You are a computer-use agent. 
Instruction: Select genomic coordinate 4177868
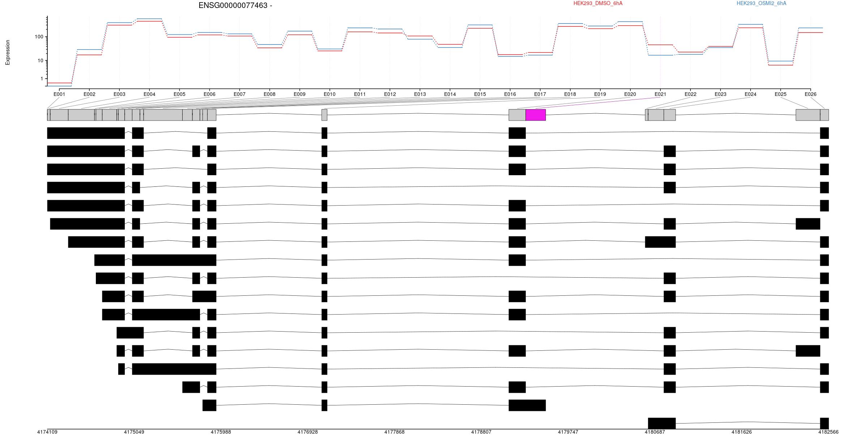(x=395, y=432)
